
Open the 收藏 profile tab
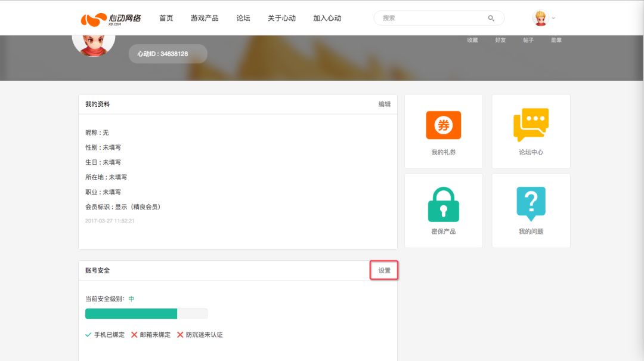point(472,40)
